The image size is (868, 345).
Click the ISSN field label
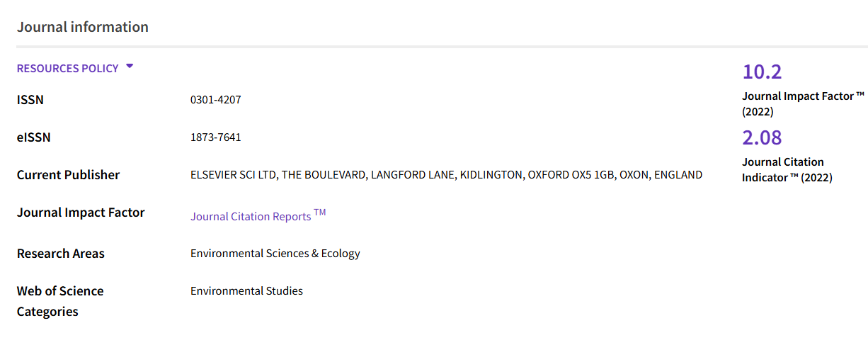30,100
